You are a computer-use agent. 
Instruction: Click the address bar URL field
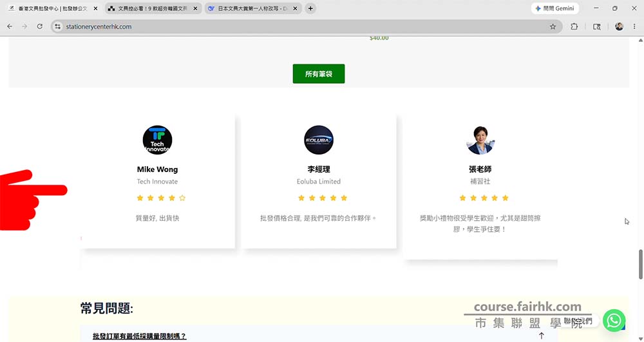pos(306,26)
